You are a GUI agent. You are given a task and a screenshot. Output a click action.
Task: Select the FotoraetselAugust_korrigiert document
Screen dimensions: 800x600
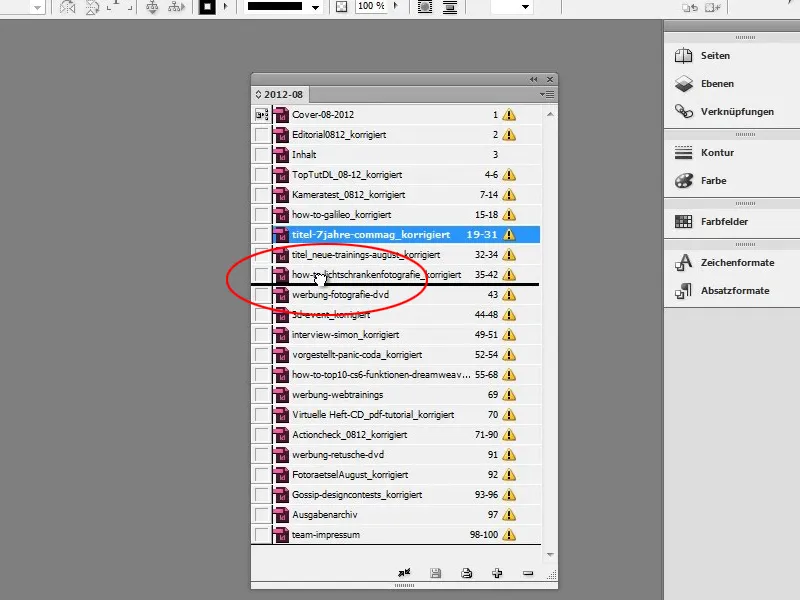click(406, 474)
